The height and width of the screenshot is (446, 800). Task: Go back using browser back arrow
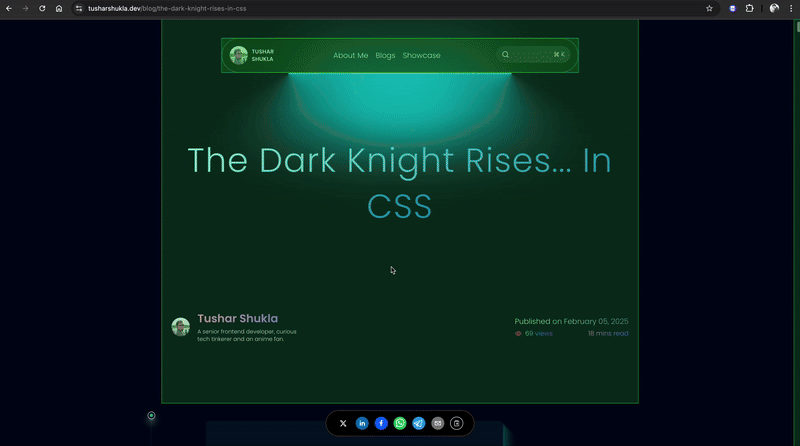click(9, 9)
